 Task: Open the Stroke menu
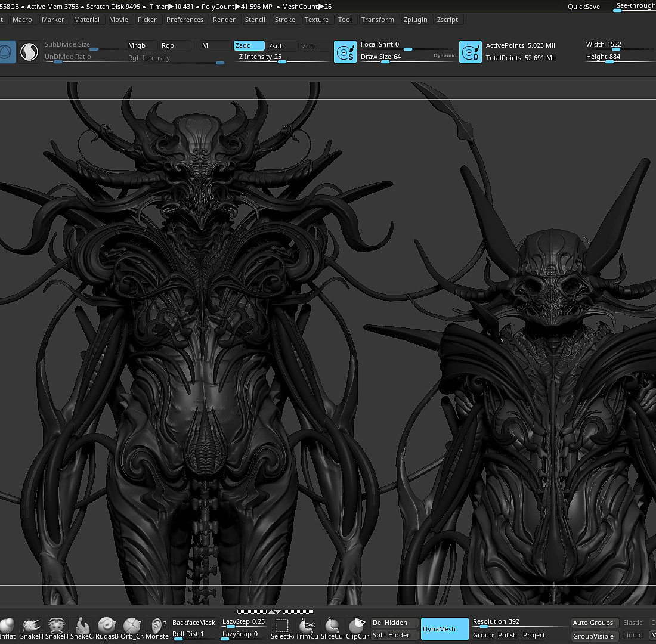click(285, 20)
